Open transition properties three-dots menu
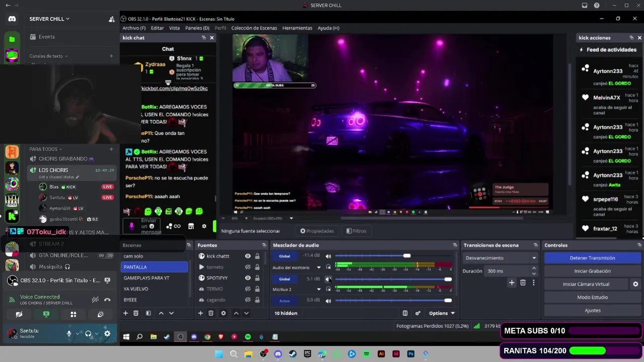Image resolution: width=644 pixels, height=362 pixels. [533, 283]
